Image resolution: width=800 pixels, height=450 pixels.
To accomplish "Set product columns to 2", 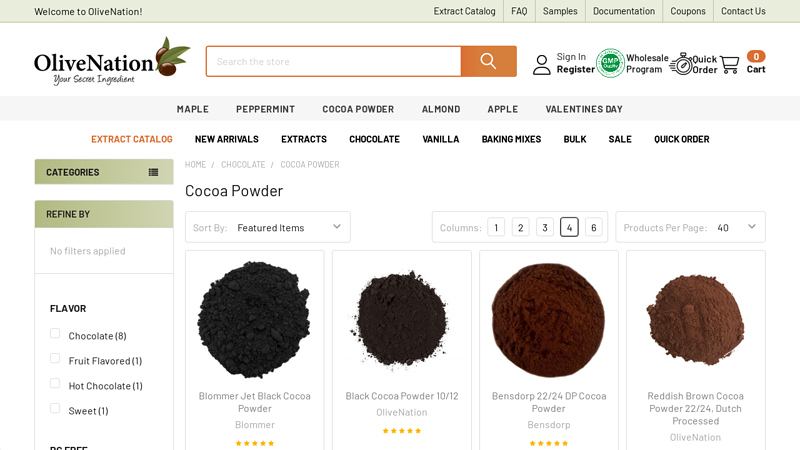I will pyautogui.click(x=520, y=227).
